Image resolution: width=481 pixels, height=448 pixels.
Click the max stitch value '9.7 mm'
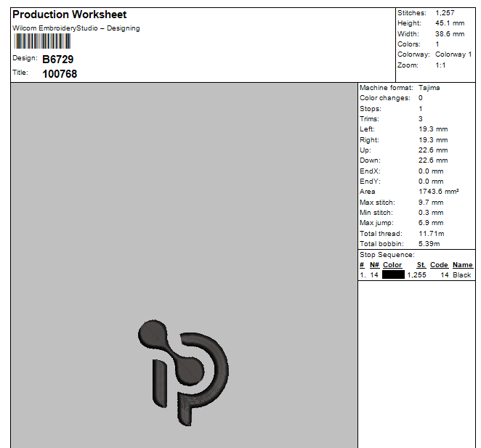431,203
